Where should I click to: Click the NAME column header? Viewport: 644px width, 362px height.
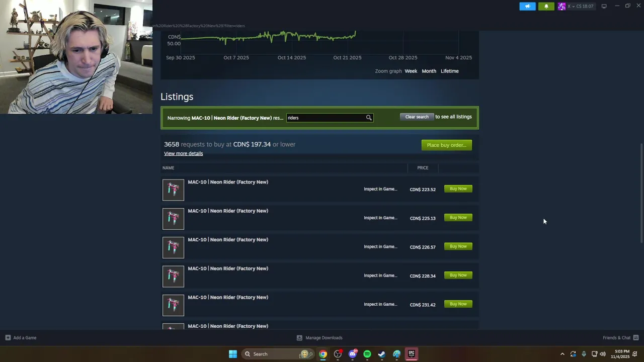(x=168, y=168)
